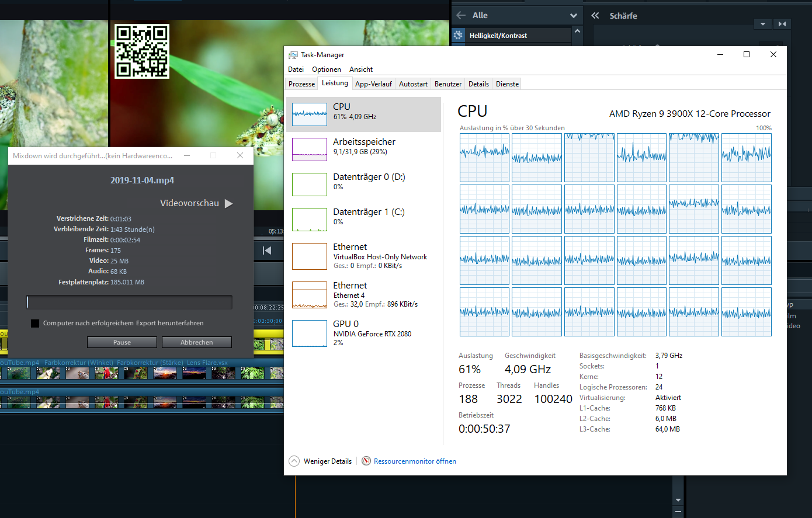Open the Ansicht menu

(361, 69)
